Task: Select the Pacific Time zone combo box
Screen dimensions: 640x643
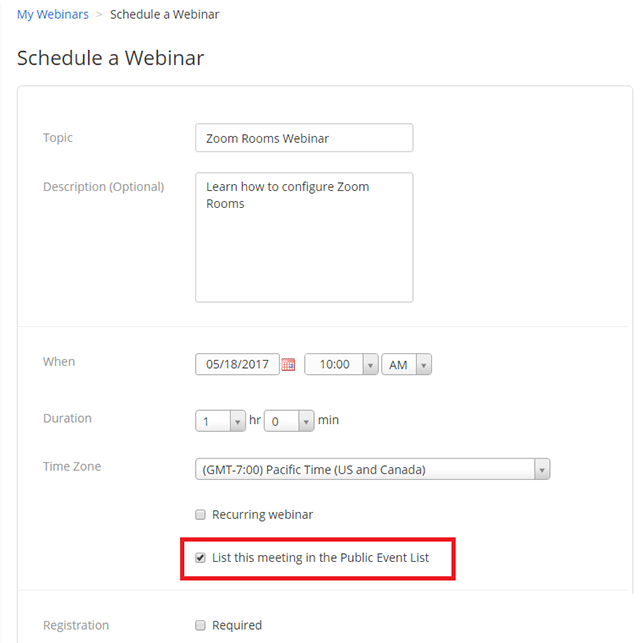Action: click(x=373, y=469)
